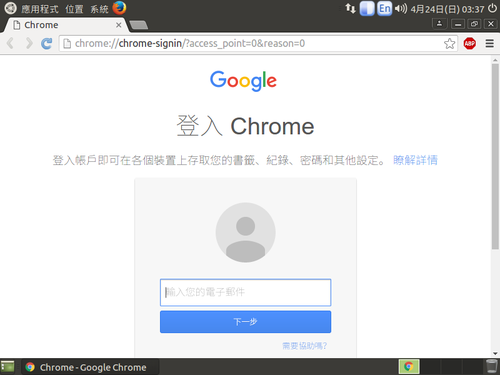Go back using browser back arrow
Viewport: 500px width, 375px height.
coord(10,43)
